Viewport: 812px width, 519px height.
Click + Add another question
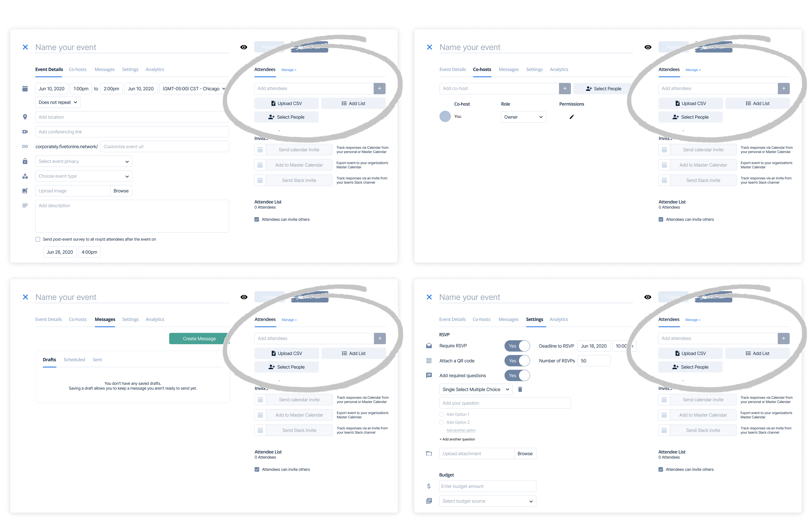pyautogui.click(x=457, y=439)
